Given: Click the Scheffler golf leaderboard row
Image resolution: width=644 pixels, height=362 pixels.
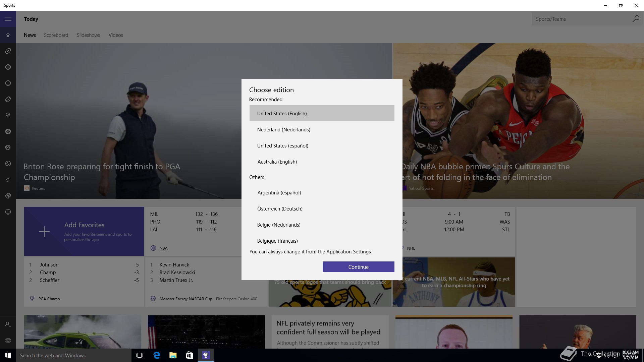Looking at the screenshot, I should click(84, 280).
